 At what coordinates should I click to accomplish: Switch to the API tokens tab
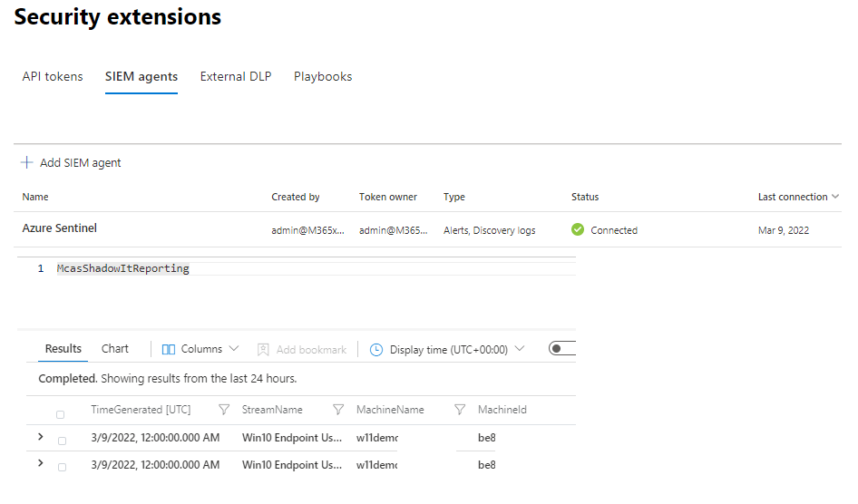(x=53, y=77)
